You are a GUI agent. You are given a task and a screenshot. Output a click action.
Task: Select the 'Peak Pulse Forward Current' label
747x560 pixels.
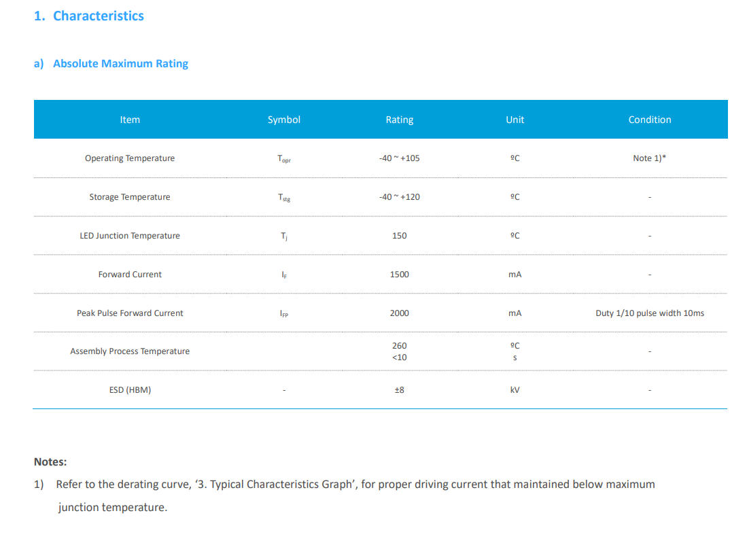point(130,313)
